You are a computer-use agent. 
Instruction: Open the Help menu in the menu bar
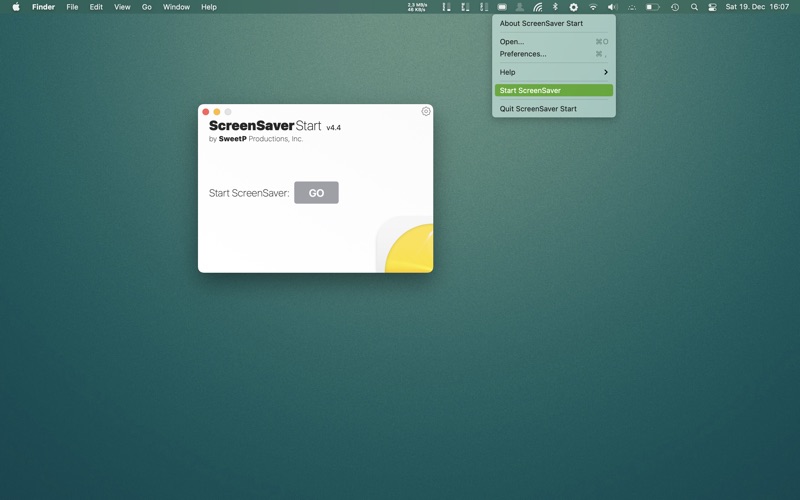[x=209, y=7]
